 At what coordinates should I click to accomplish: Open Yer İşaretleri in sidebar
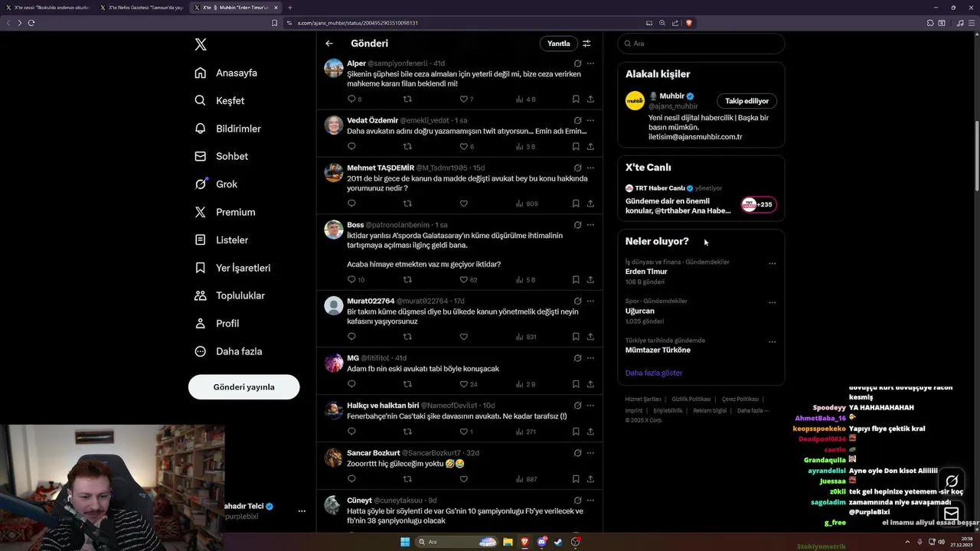[233, 268]
